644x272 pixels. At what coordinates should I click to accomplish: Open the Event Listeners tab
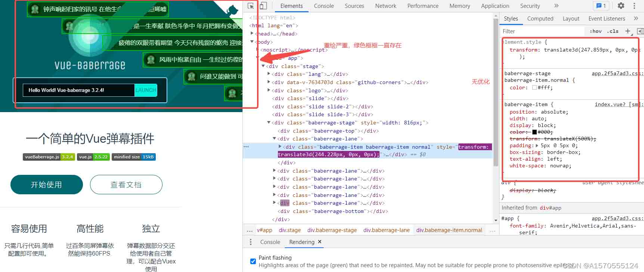click(607, 19)
